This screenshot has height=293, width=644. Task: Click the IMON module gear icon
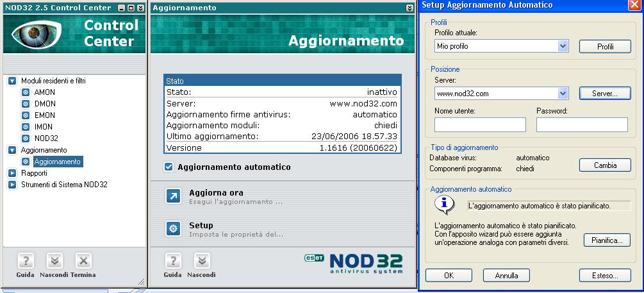[x=26, y=126]
